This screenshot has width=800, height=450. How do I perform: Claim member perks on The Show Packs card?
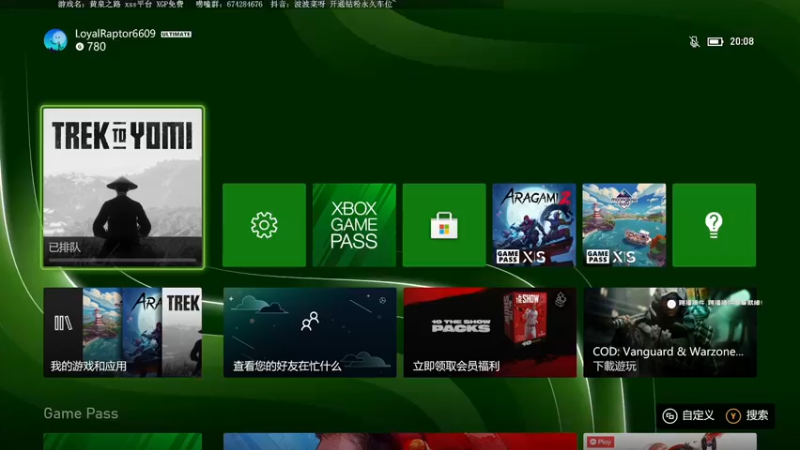pos(490,333)
